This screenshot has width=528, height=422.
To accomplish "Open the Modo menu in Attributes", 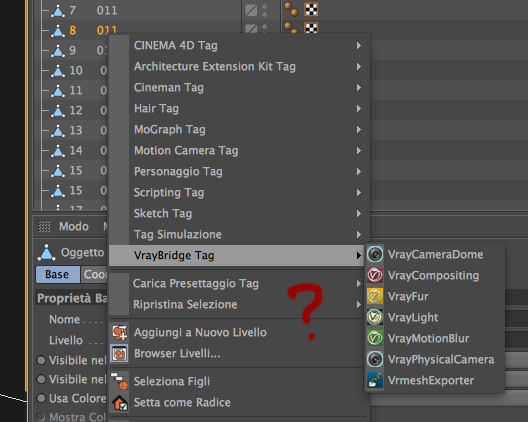I will [x=74, y=226].
